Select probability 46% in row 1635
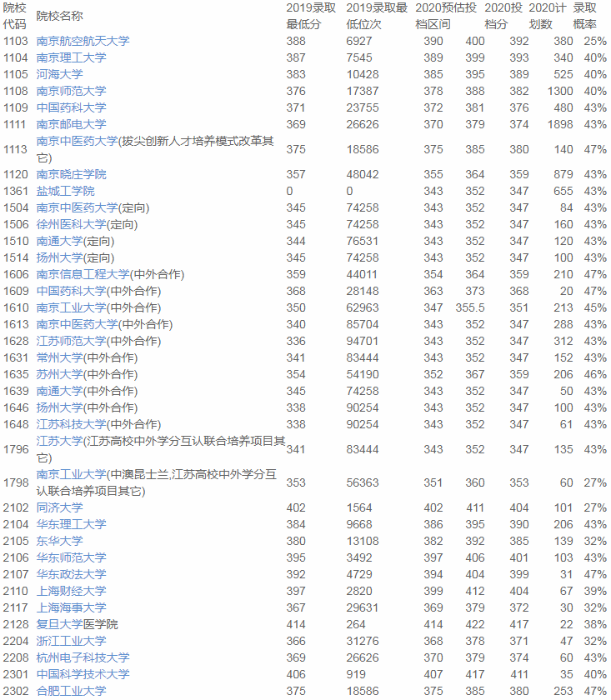The image size is (611, 700). tap(595, 374)
